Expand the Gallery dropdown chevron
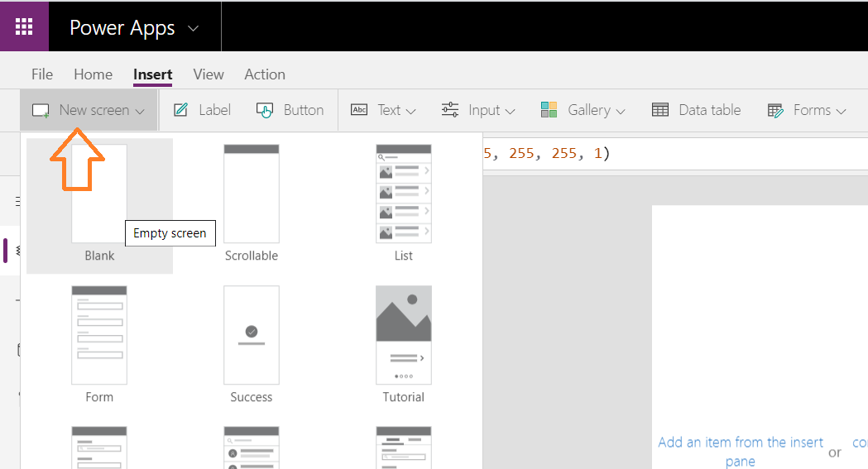Viewport: 868px width, 469px height. [x=621, y=111]
